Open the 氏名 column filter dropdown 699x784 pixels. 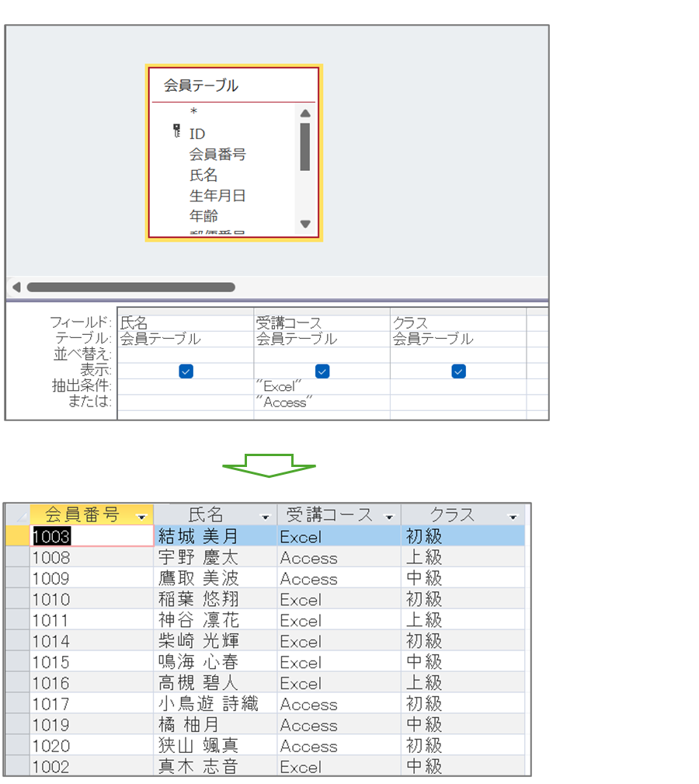click(265, 516)
